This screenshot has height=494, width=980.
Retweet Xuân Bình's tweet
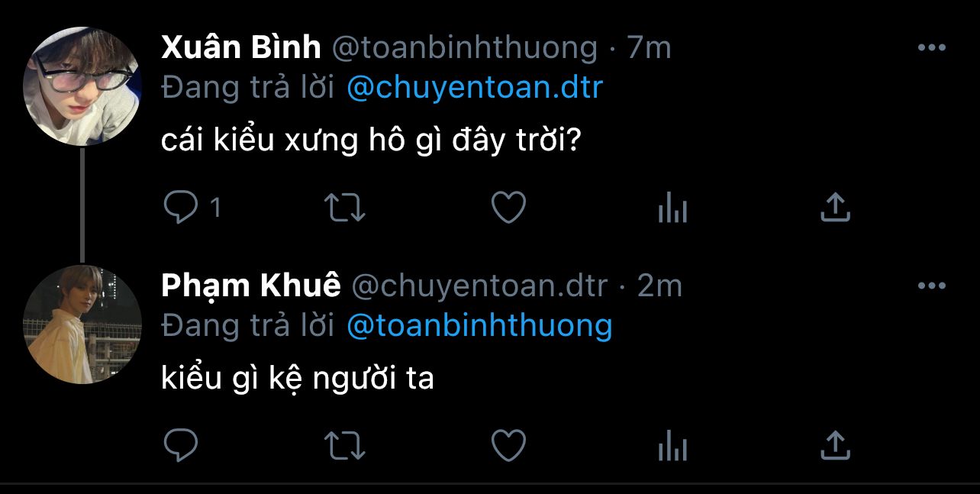pyautogui.click(x=345, y=208)
